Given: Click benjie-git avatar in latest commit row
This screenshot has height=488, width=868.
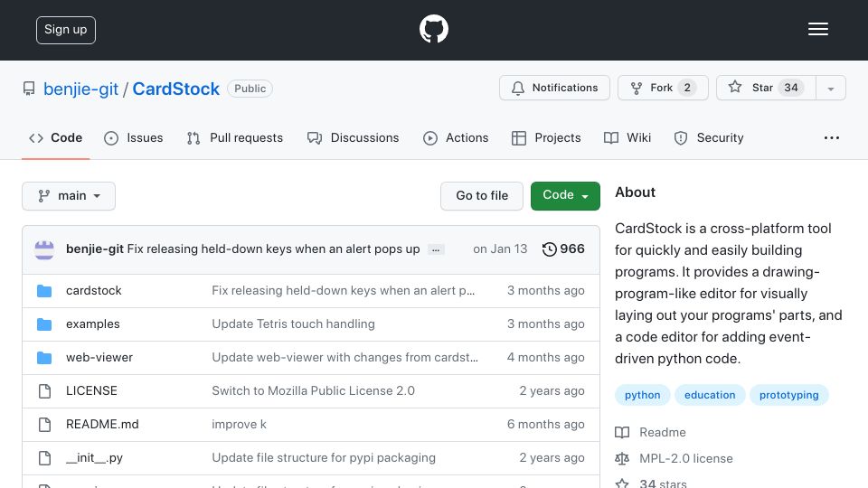Looking at the screenshot, I should click(44, 249).
